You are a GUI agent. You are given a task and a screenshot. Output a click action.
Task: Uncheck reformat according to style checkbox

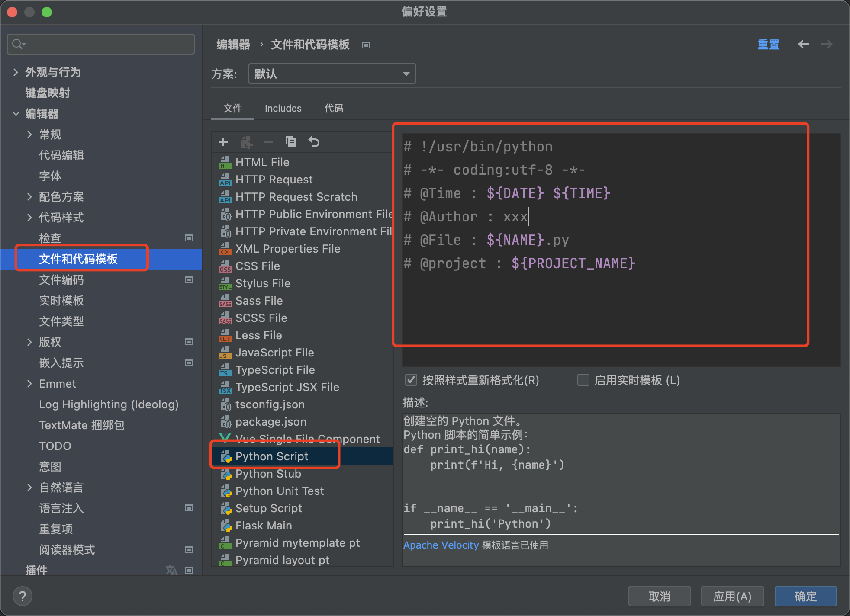pyautogui.click(x=411, y=380)
